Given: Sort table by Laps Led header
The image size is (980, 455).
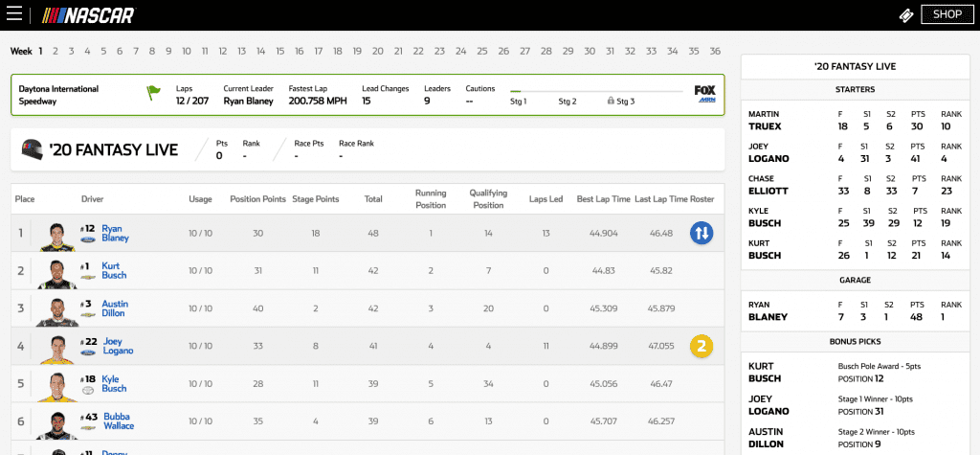Looking at the screenshot, I should [x=545, y=199].
